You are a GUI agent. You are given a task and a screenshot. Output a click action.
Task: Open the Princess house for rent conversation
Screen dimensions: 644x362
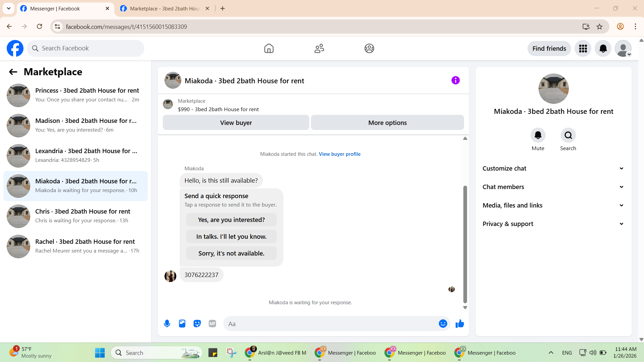76,95
